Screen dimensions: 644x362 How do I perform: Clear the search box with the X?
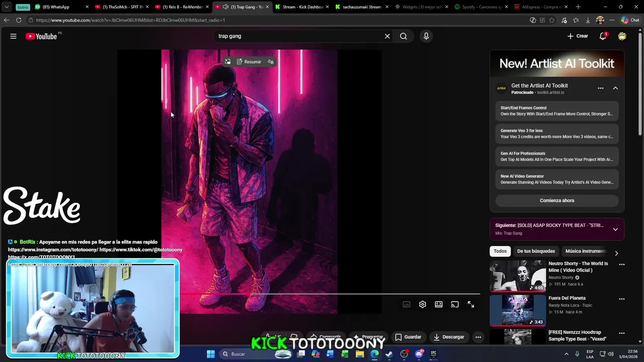(387, 36)
